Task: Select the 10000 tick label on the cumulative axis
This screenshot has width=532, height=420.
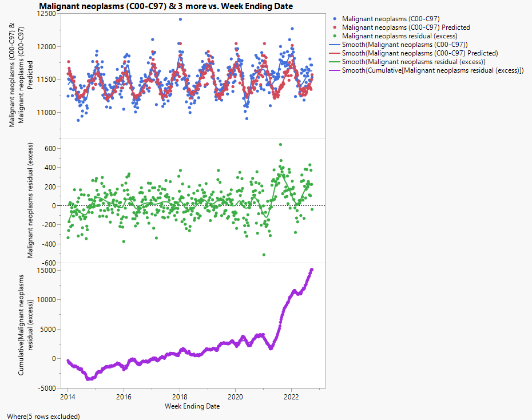Action: point(46,300)
